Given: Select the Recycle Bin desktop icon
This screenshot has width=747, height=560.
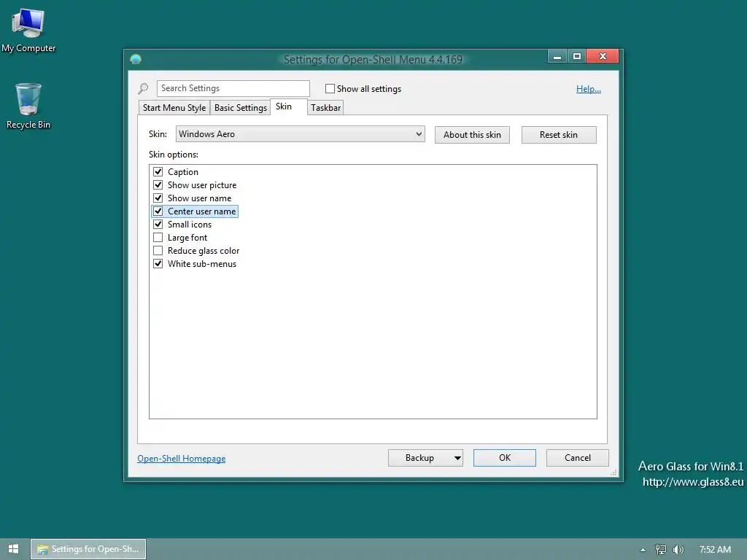Looking at the screenshot, I should click(x=28, y=106).
